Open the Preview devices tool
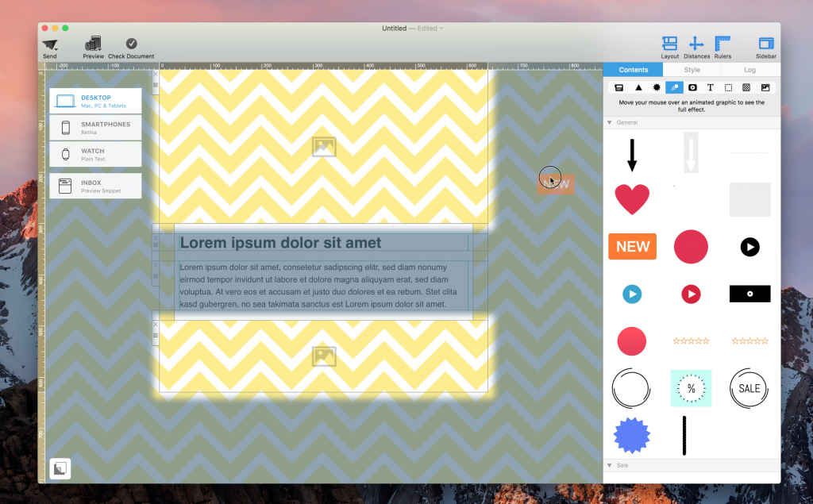Image resolution: width=813 pixels, height=504 pixels. click(94, 44)
